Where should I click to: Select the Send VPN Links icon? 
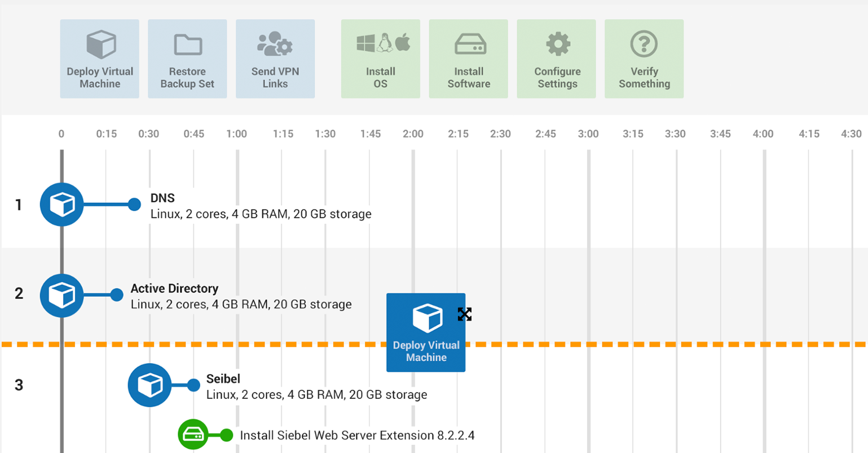click(275, 43)
